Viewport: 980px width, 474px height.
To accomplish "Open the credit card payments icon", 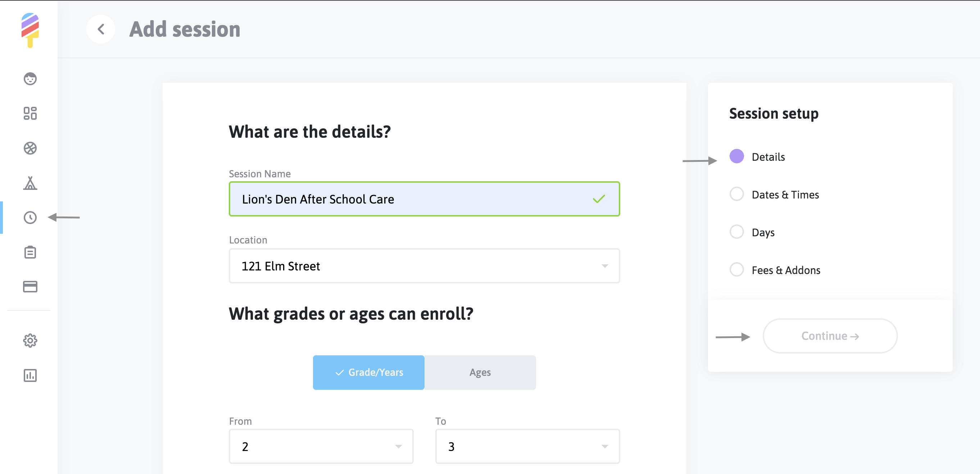I will point(30,287).
